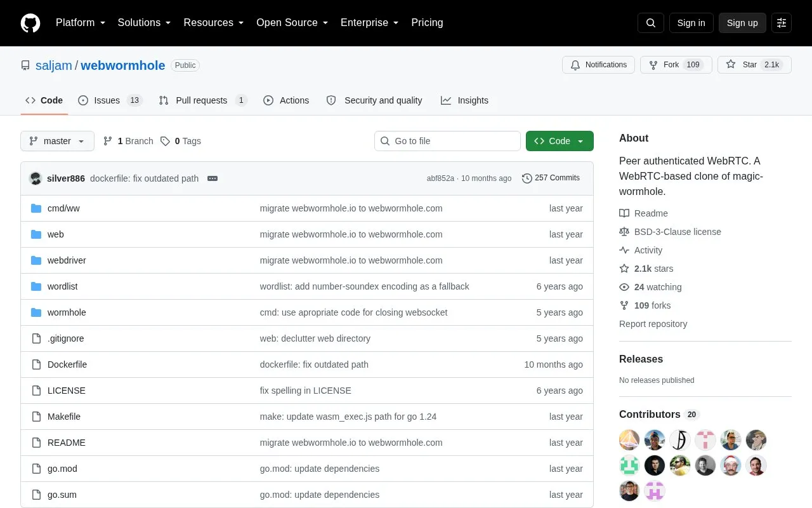Open the Report repository link

[653, 324]
